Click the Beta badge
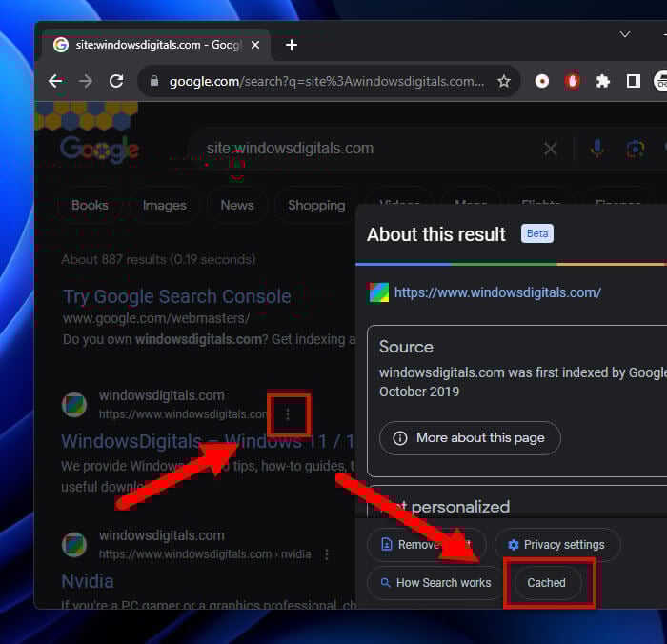 (537, 233)
